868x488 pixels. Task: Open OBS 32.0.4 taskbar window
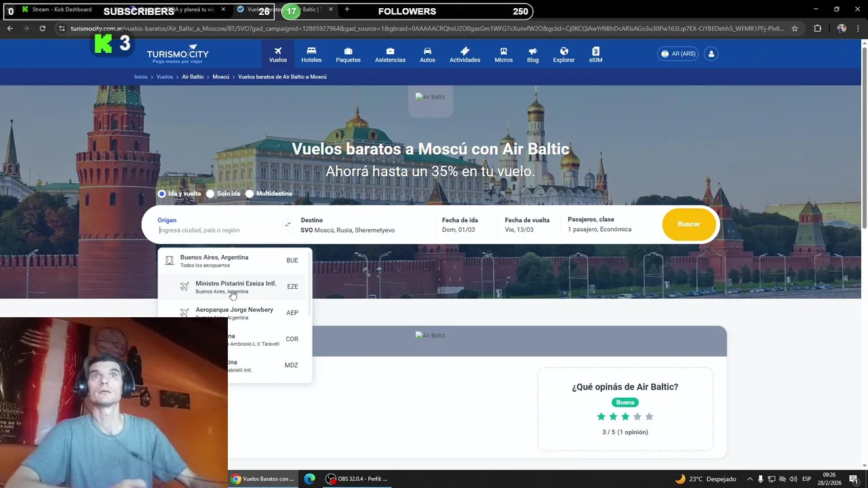(x=357, y=479)
